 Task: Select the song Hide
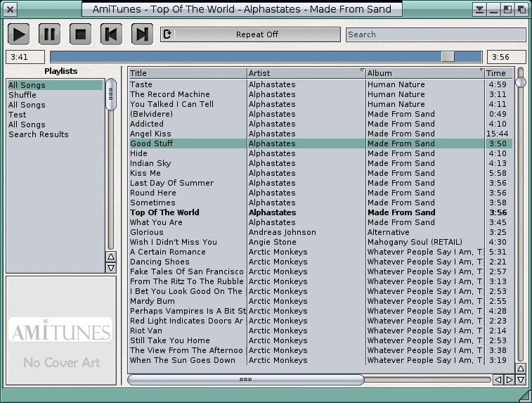coord(320,153)
